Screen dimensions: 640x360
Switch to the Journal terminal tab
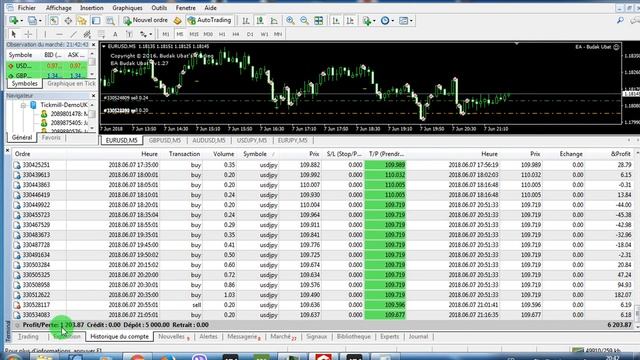[418, 337]
